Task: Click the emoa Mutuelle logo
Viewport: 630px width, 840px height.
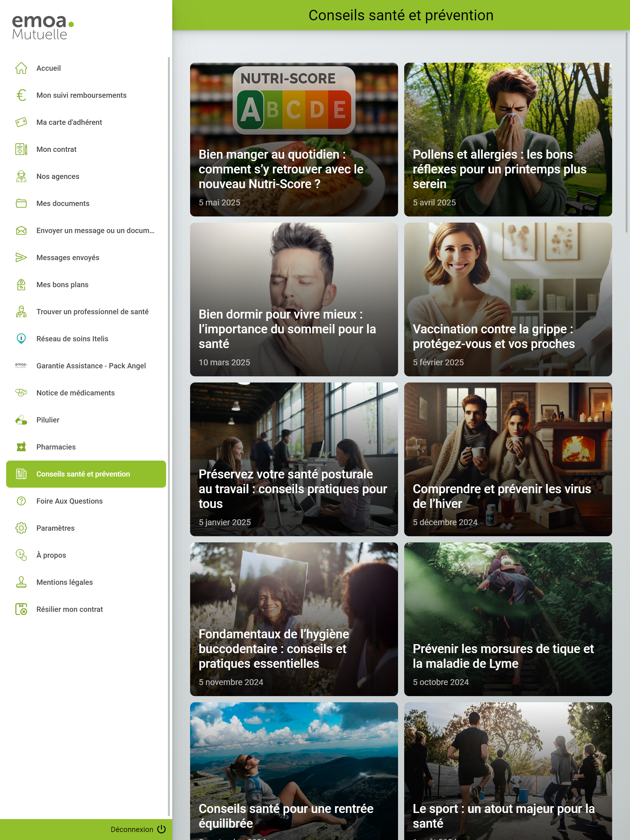Action: [42, 27]
